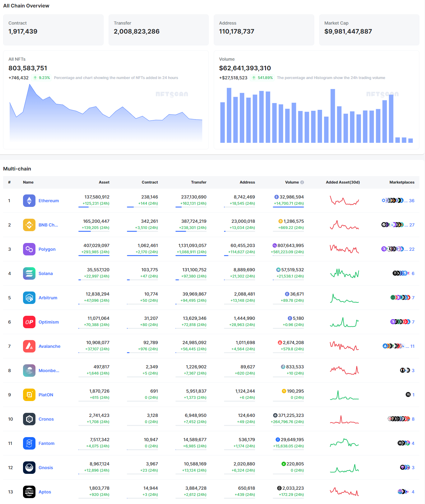The height and width of the screenshot is (504, 425).
Task: Click the Ethereum 30-day added asset sparkline
Action: [x=344, y=201]
